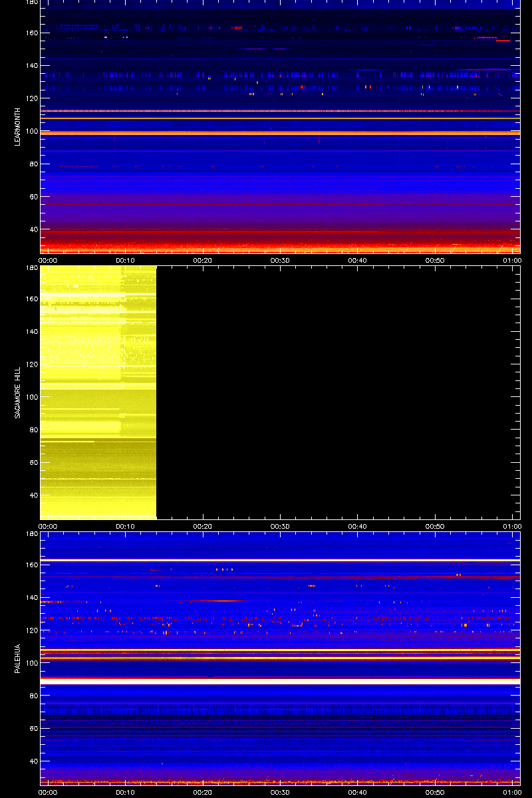Click the LEARMONTH station axis label
The image size is (532, 798).
(19, 126)
